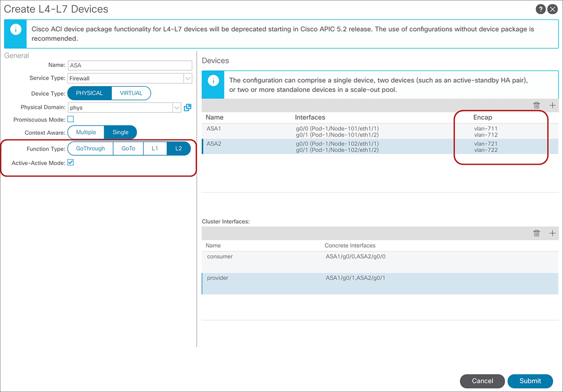Click vlan-722 encap value

click(486, 150)
